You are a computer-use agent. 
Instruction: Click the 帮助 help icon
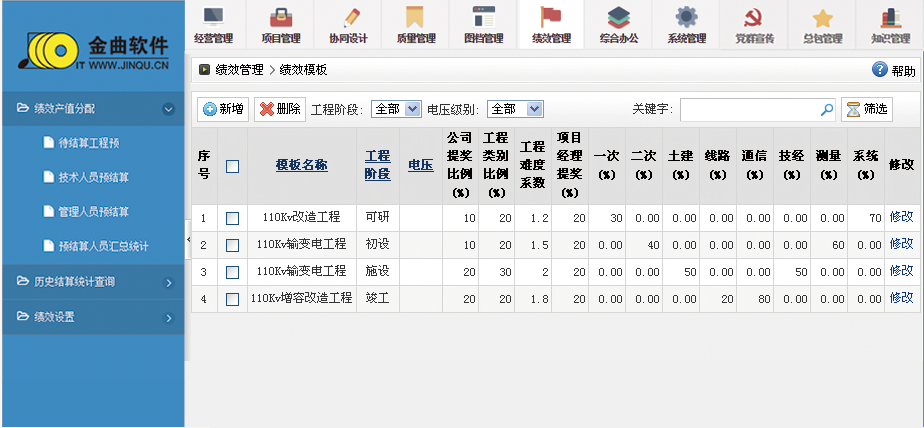[880, 70]
